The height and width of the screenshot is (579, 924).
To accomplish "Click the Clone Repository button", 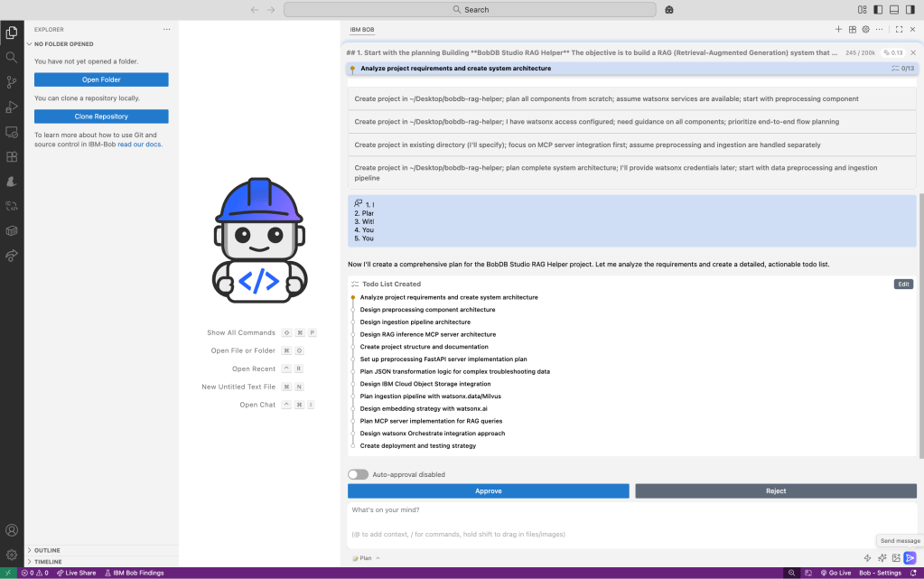I will click(x=101, y=117).
